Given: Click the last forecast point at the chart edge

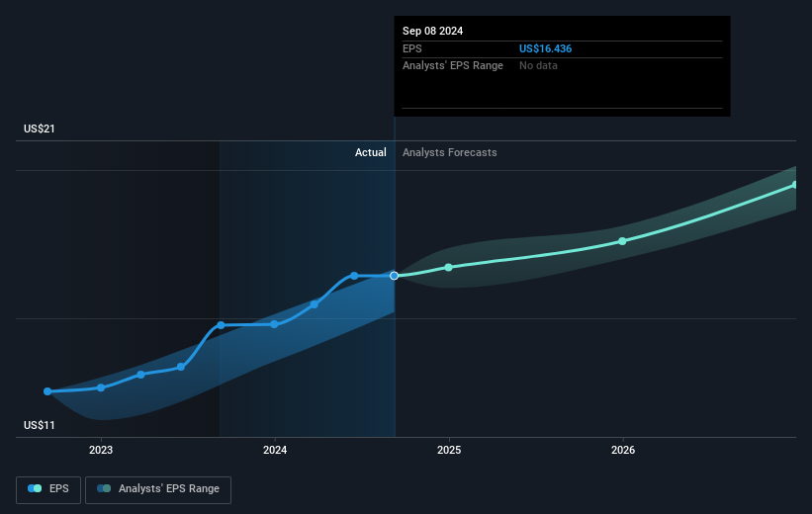Looking at the screenshot, I should (794, 185).
